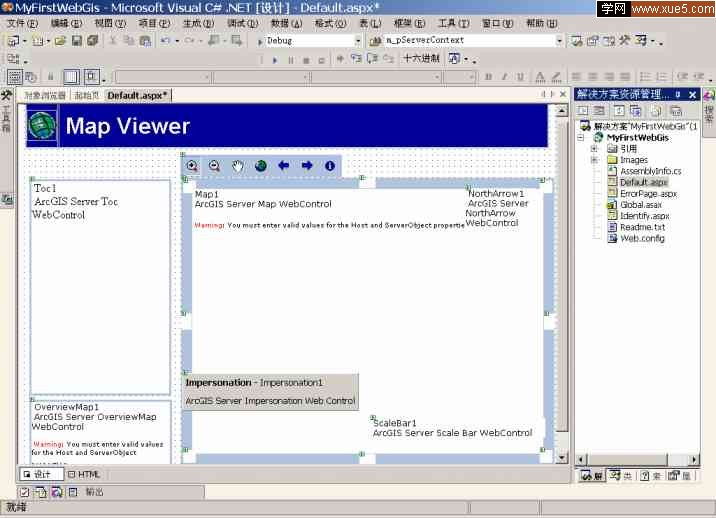The image size is (716, 518).
Task: Toggle auto-hide pin on Solution Explorer
Action: tap(678, 95)
